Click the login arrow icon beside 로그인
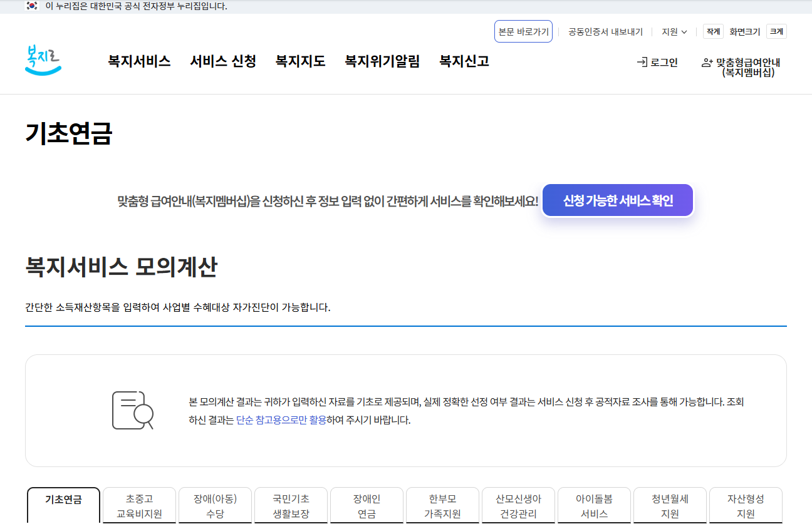 (x=642, y=63)
